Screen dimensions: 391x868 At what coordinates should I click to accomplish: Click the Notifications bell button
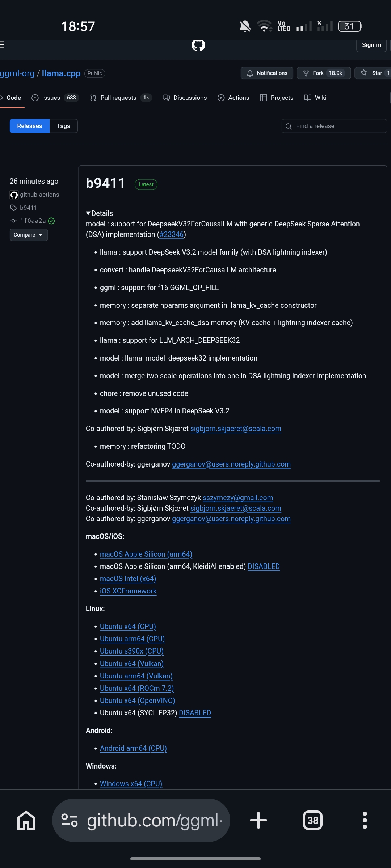[x=267, y=73]
